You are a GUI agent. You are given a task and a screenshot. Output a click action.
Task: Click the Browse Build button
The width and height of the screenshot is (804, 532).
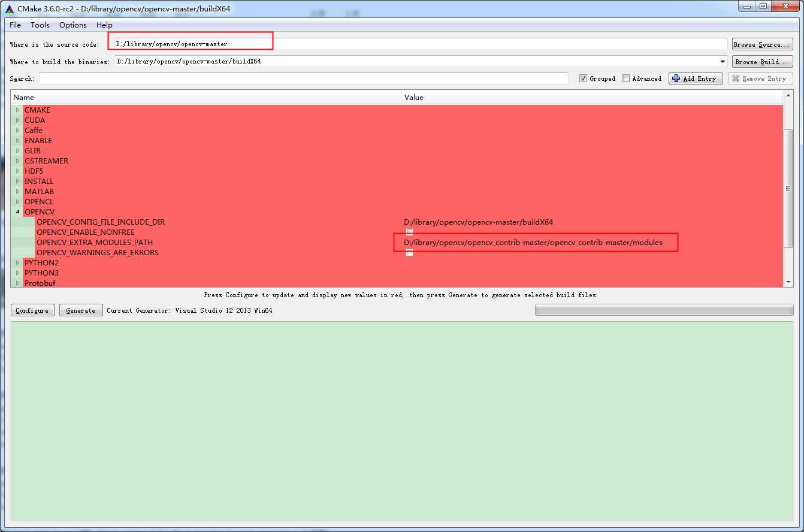762,62
